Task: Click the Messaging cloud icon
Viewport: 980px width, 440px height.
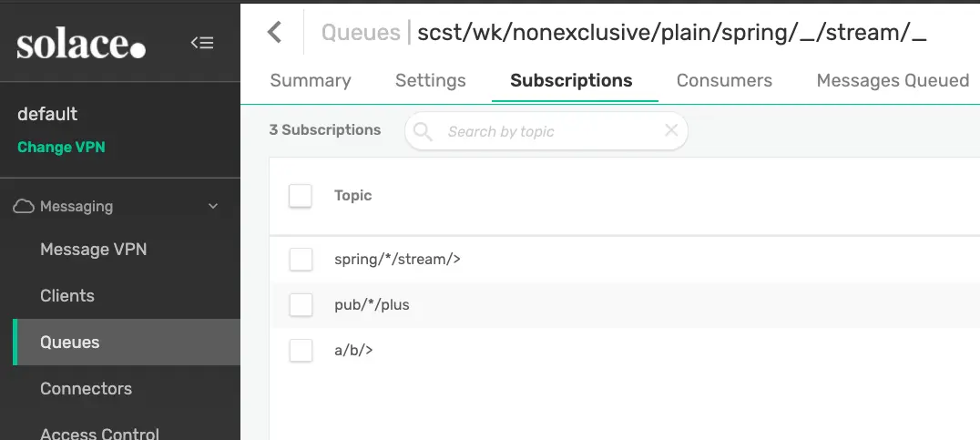Action: [x=24, y=207]
